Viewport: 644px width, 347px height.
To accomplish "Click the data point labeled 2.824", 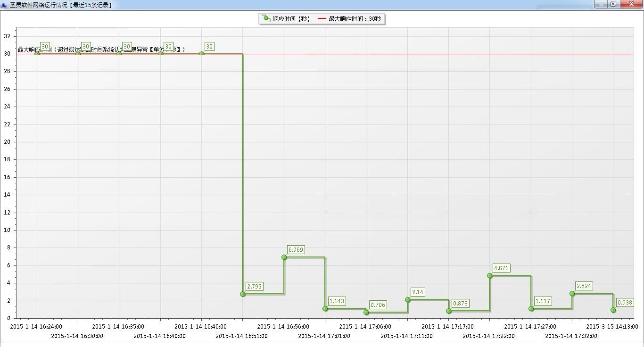I will (572, 294).
